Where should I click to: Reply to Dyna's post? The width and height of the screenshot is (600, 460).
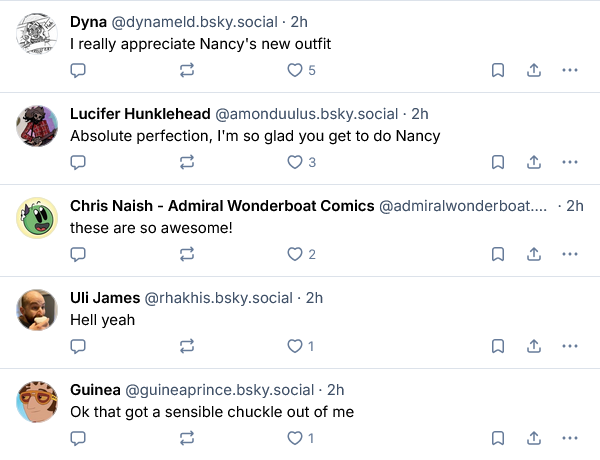79,70
